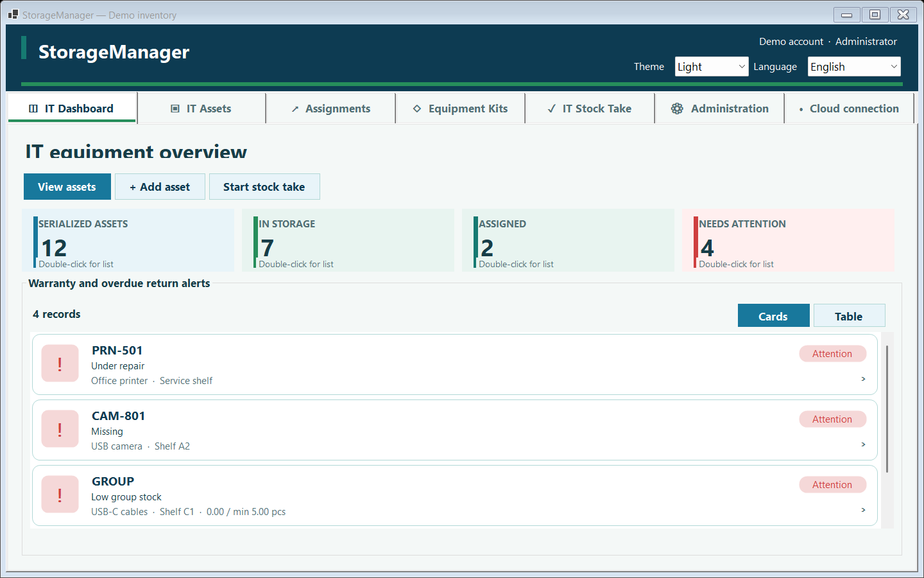The height and width of the screenshot is (578, 924).
Task: Switch alerts to Table view
Action: tap(849, 316)
